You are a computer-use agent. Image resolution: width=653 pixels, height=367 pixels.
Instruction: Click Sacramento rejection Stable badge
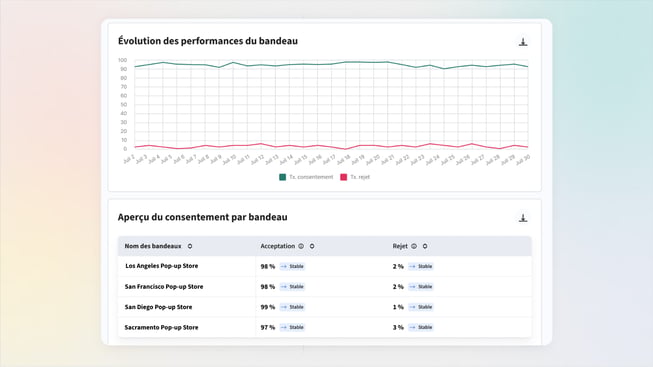pos(421,327)
